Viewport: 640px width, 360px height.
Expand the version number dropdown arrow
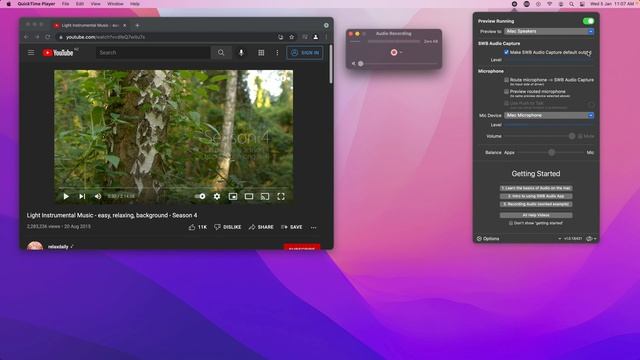pyautogui.click(x=560, y=239)
